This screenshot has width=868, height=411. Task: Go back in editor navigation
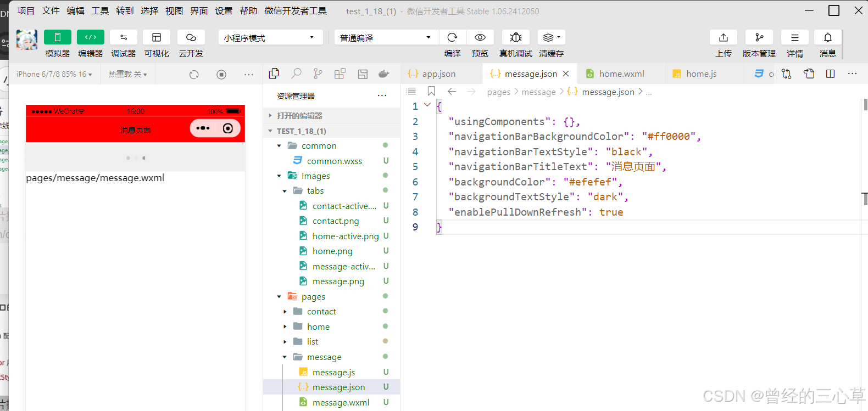click(452, 91)
